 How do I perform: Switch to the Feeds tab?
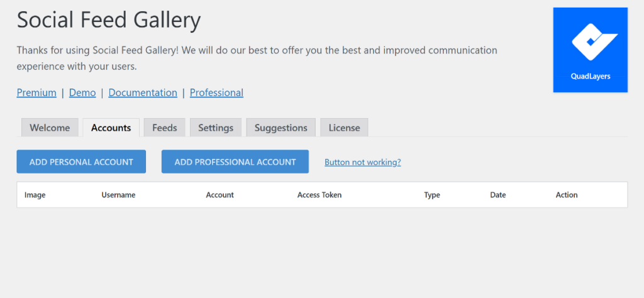[164, 128]
